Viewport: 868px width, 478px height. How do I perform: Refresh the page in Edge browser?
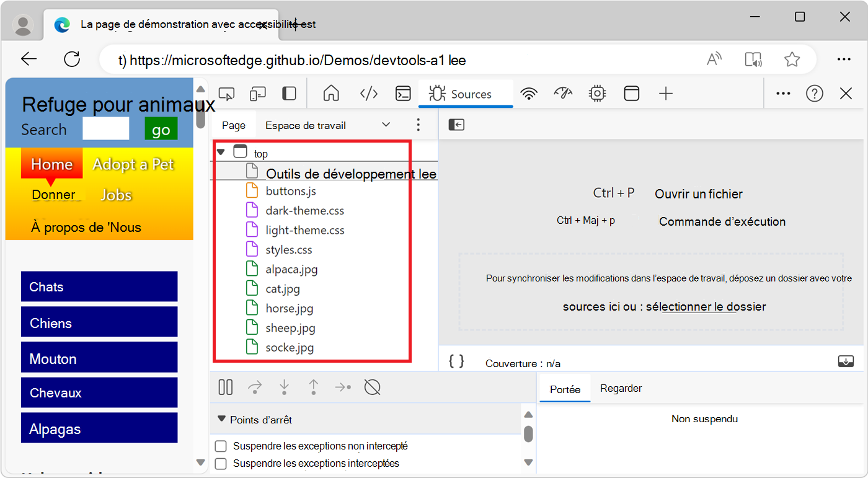click(72, 60)
